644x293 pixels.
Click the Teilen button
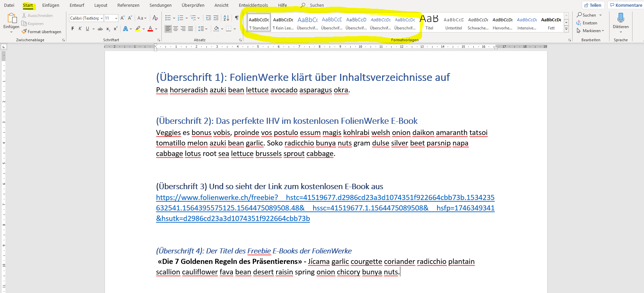(x=593, y=5)
